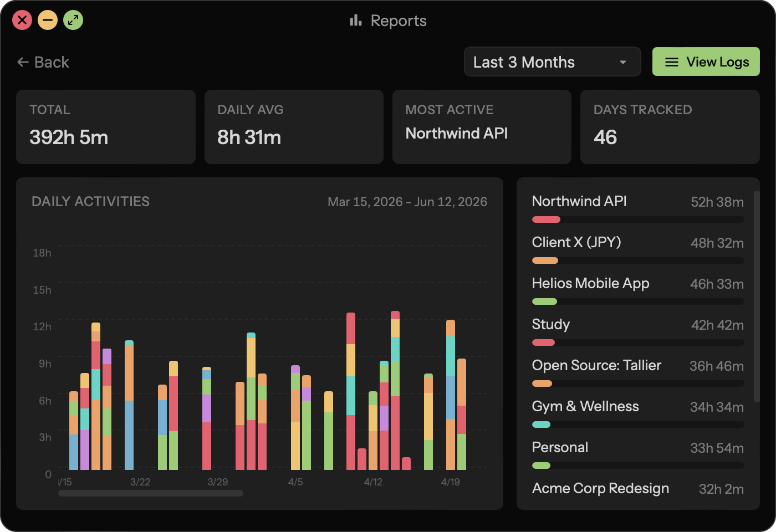Click the 12h y-axis label
The width and height of the screenshot is (776, 532).
pos(42,327)
